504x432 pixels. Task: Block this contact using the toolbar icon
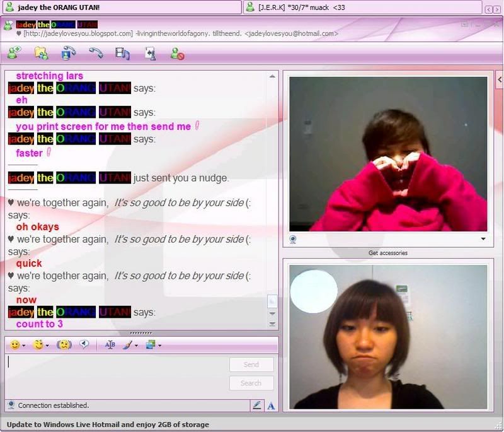pos(178,55)
